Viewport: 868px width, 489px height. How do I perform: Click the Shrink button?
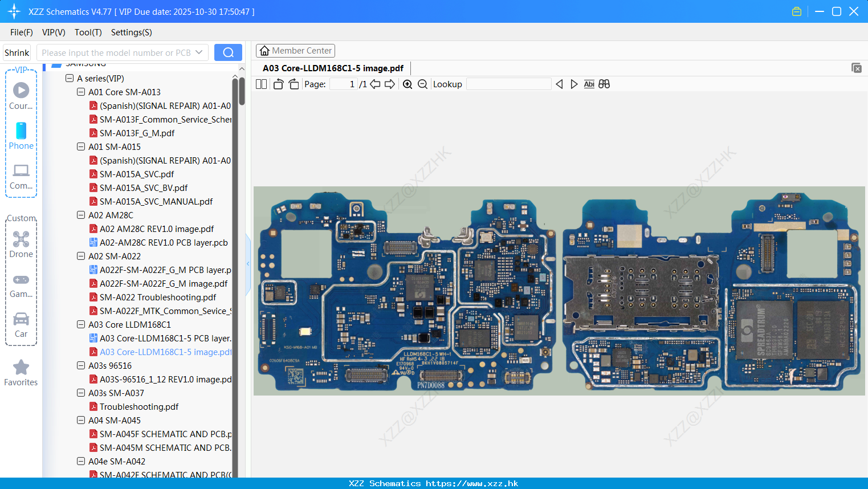[x=17, y=52]
